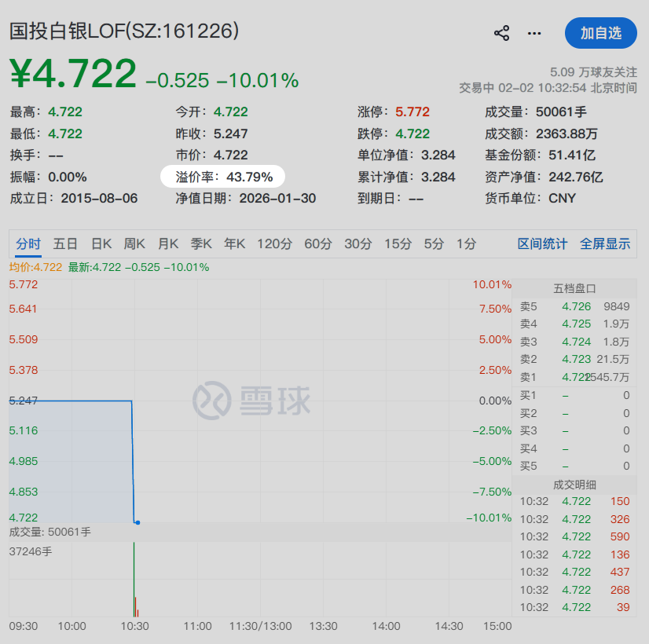Image resolution: width=649 pixels, height=644 pixels.
Task: Click the 买3 order book row
Action: coord(574,430)
